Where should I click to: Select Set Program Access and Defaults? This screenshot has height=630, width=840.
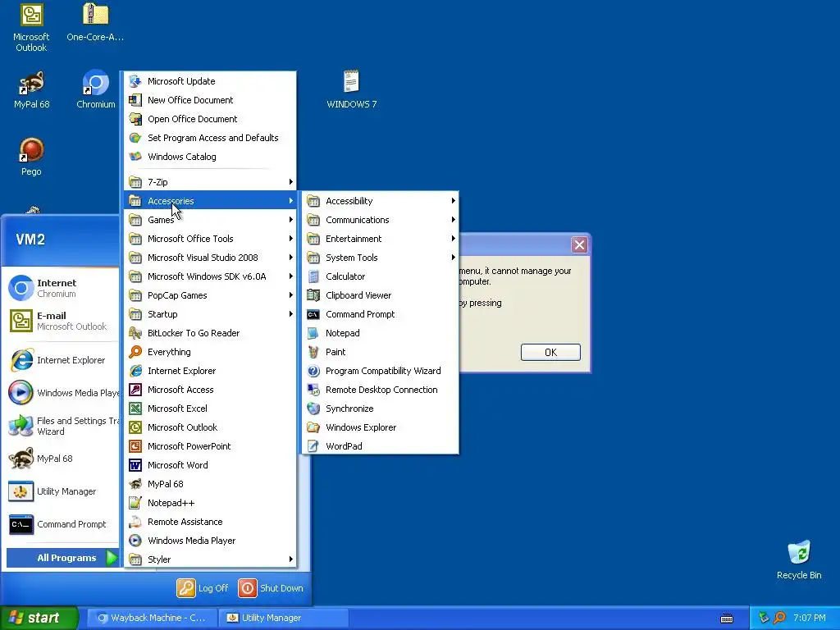click(x=211, y=138)
